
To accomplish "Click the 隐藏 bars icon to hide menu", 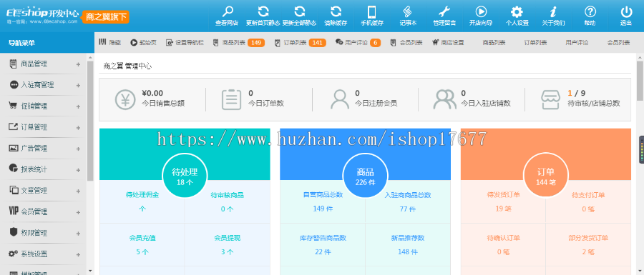I will click(x=102, y=42).
